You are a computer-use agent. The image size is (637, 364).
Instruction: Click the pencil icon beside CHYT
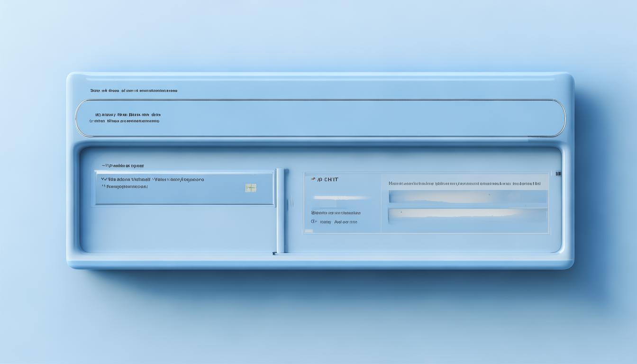coord(313,180)
